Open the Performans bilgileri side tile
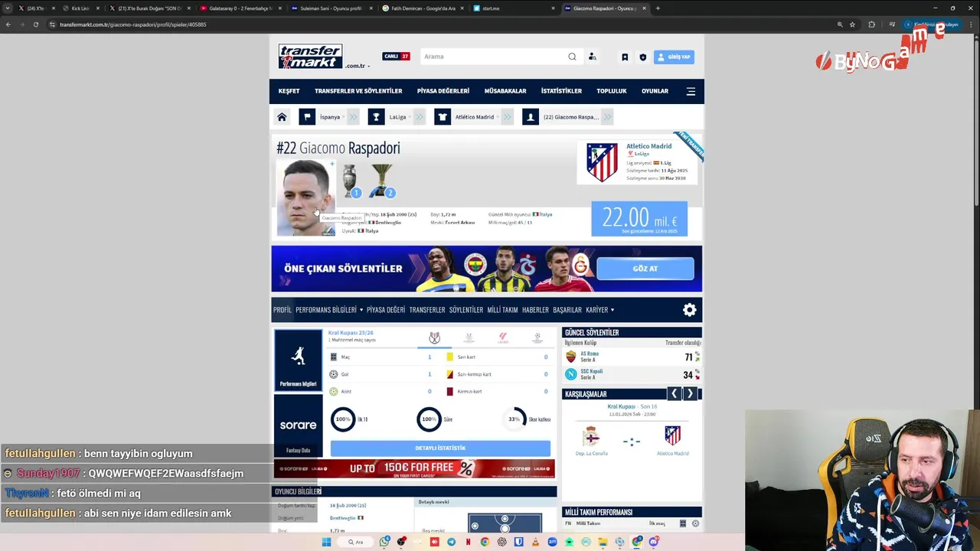The image size is (980, 551). [x=298, y=360]
